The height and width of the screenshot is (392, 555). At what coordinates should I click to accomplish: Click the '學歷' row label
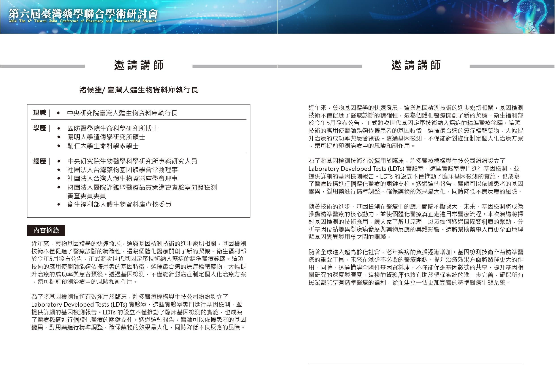[40, 128]
